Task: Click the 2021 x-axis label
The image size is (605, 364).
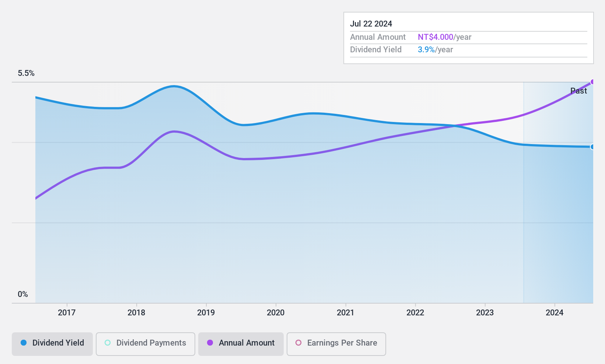Action: point(346,313)
